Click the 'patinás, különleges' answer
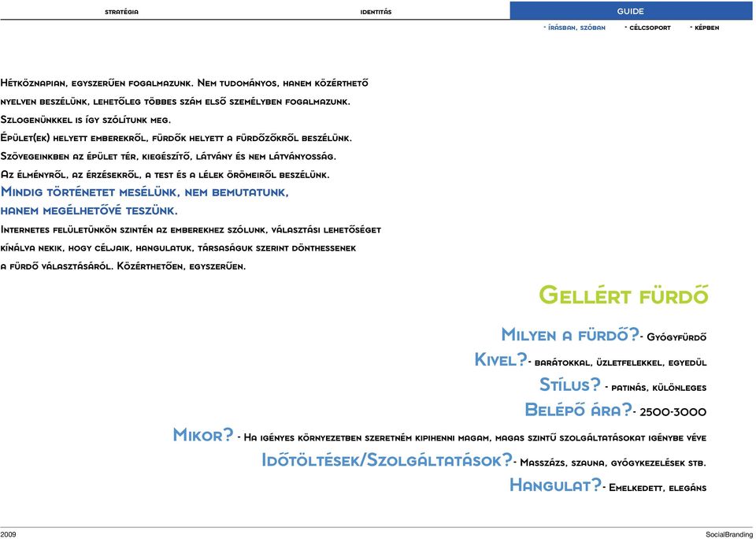 click(x=658, y=388)
